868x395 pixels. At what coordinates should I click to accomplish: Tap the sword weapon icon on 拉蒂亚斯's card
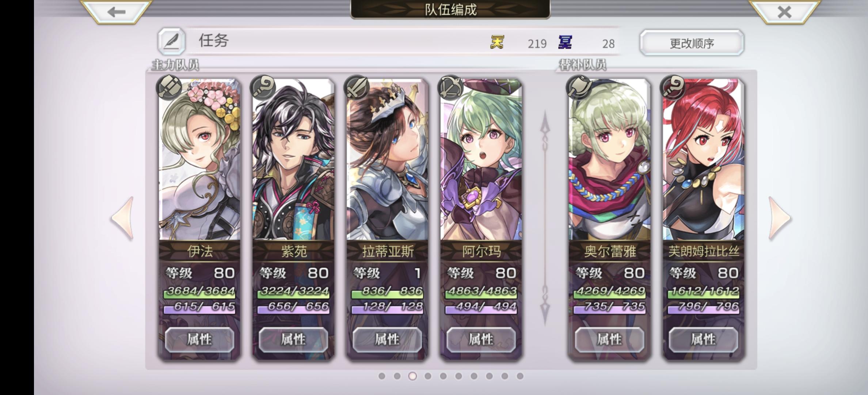click(357, 87)
